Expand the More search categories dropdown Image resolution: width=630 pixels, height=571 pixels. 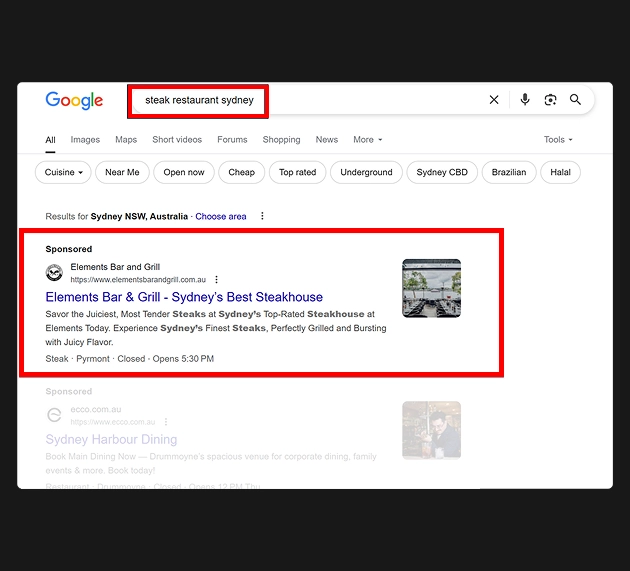pyautogui.click(x=367, y=140)
